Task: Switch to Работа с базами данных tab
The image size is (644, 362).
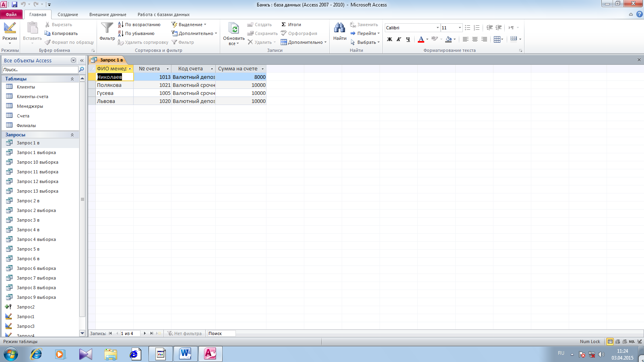Action: point(163,14)
